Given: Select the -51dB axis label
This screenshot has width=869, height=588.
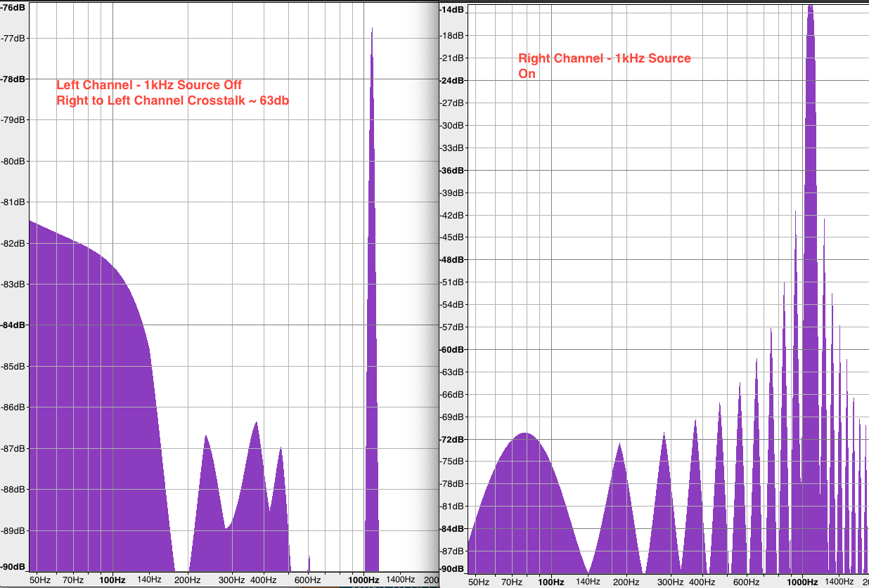Looking at the screenshot, I should pyautogui.click(x=451, y=282).
